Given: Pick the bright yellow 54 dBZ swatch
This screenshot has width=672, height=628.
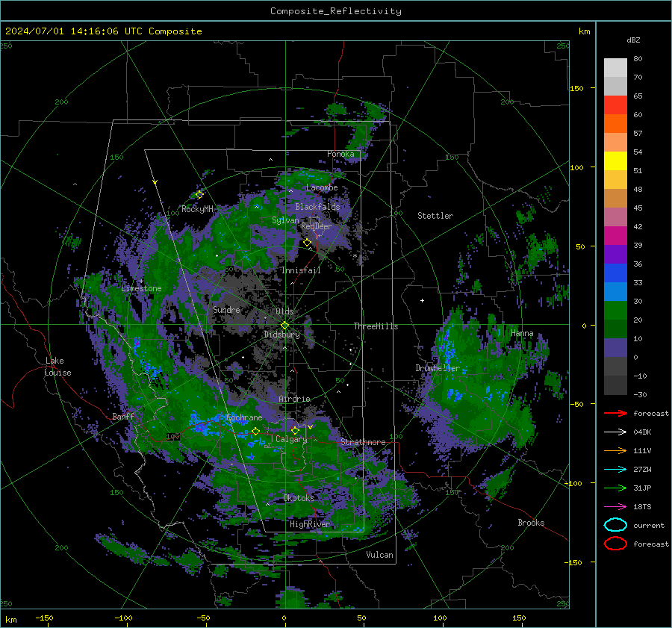Looking at the screenshot, I should pos(615,161).
